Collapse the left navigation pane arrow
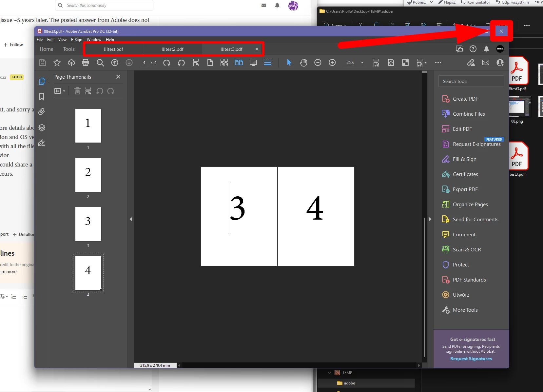 click(131, 219)
